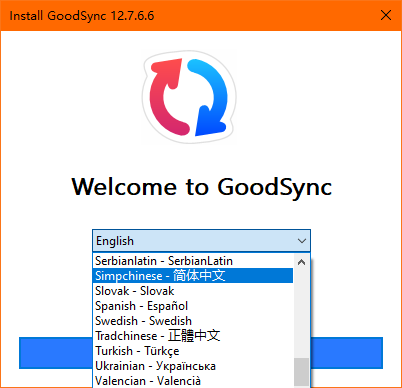Pick Ukrainian - Українська from list
This screenshot has width=402, height=388.
[x=193, y=366]
